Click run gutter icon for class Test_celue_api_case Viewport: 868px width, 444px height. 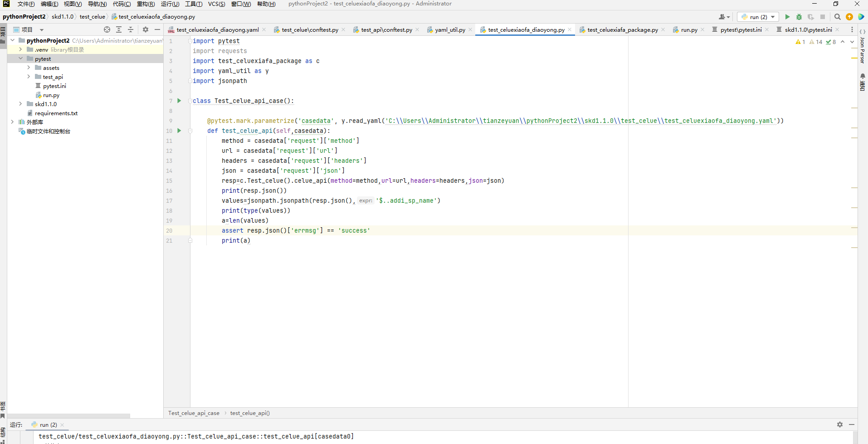point(179,101)
